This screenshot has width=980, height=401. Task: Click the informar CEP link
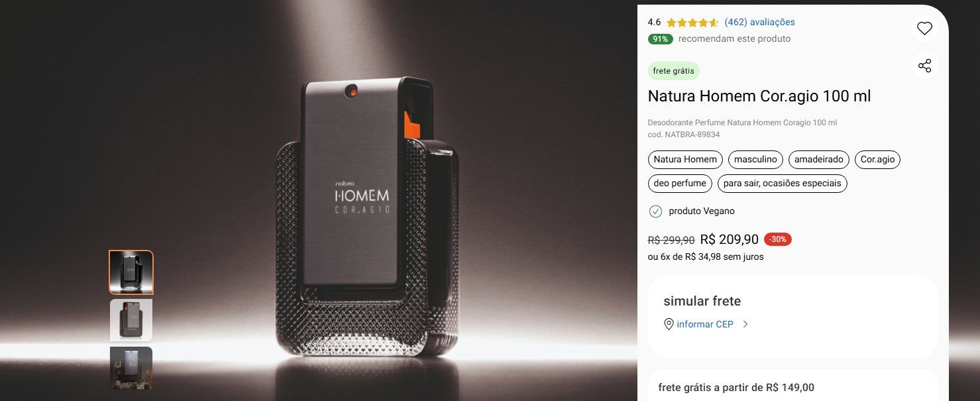(x=705, y=324)
